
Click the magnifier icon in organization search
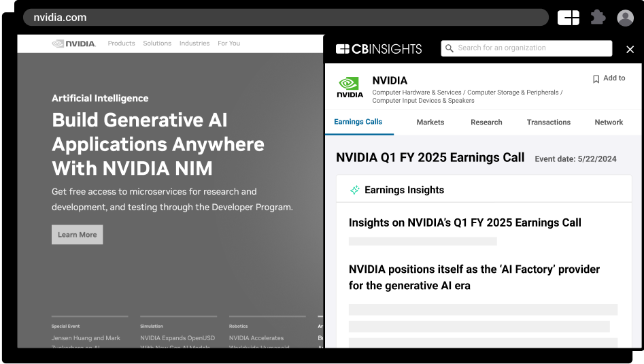tap(449, 48)
